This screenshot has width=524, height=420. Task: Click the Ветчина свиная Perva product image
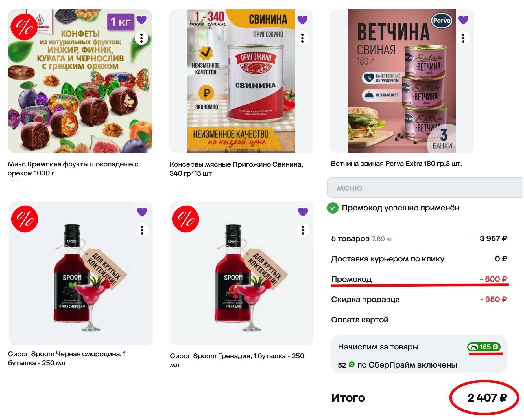pos(402,81)
